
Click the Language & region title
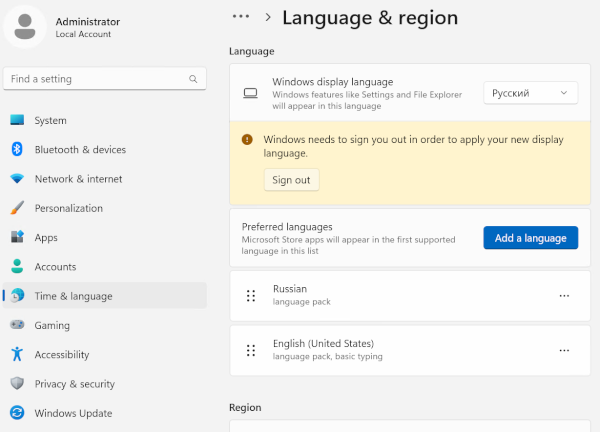370,18
